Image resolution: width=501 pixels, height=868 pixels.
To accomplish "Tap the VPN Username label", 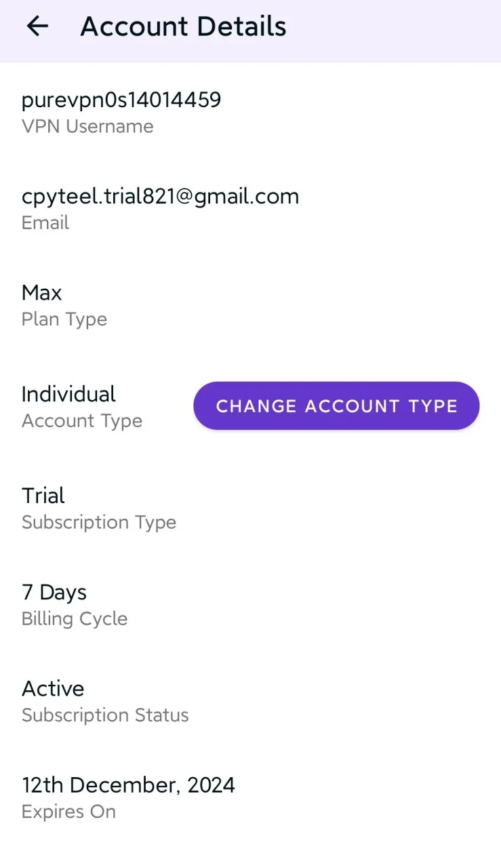I will [87, 126].
